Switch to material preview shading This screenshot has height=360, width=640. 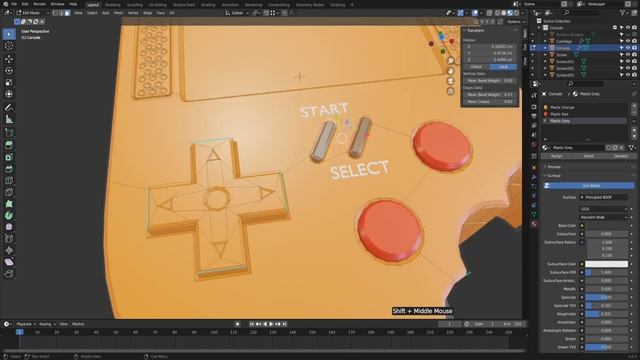(510, 13)
